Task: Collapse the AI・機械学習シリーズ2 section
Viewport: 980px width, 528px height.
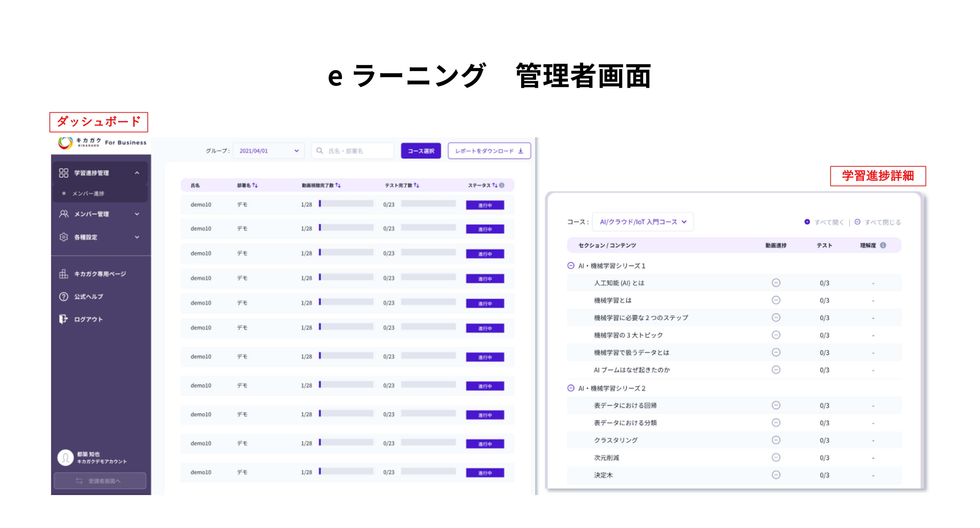Action: (x=571, y=388)
